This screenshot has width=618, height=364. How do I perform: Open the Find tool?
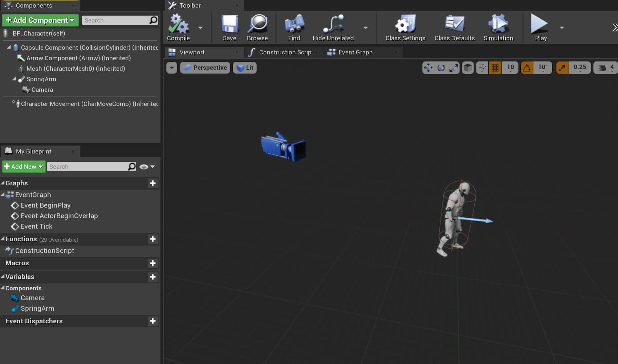294,28
